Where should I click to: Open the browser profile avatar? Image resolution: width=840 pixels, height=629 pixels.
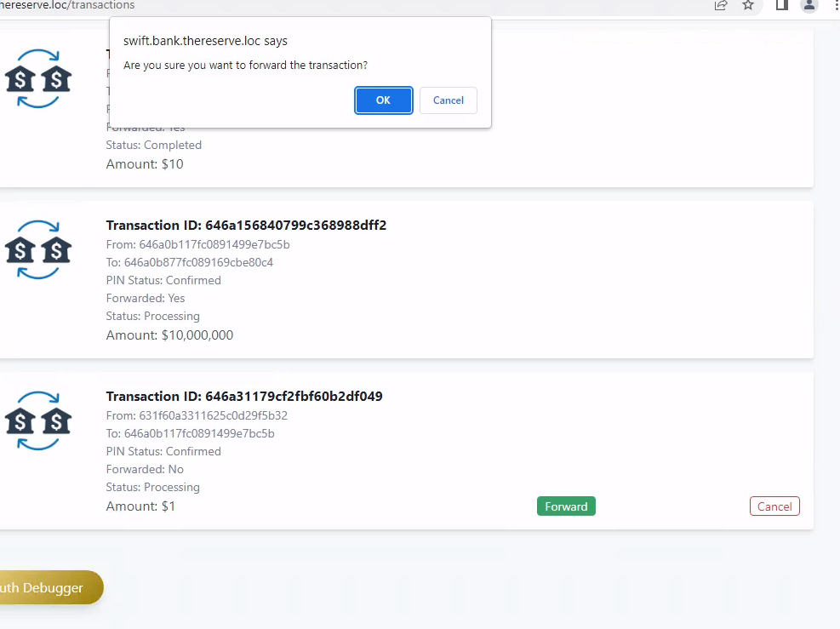809,6
